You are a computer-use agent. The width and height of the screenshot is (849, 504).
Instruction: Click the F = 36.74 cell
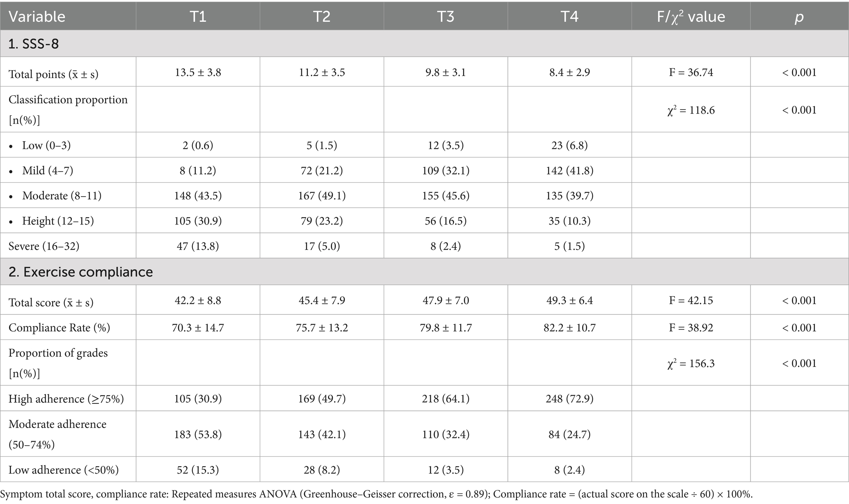pyautogui.click(x=691, y=73)
